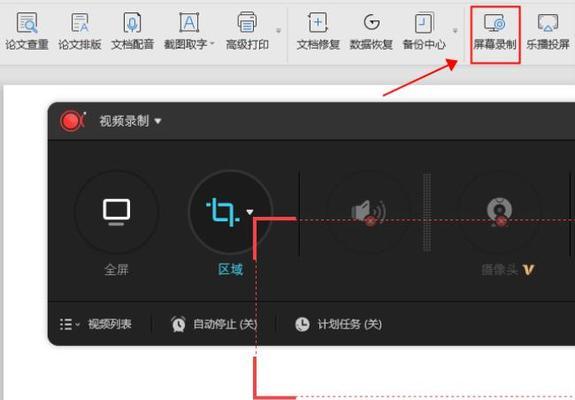Open 数据恢复 data recovery
575x400 pixels.
pos(371,31)
